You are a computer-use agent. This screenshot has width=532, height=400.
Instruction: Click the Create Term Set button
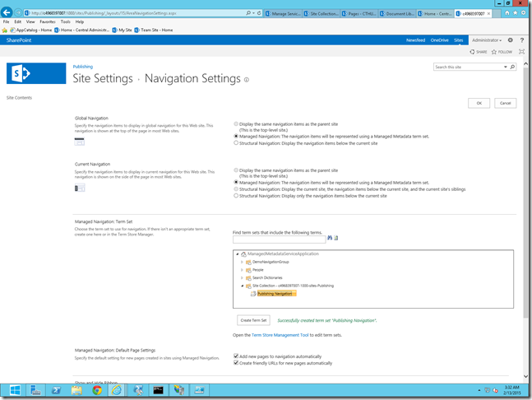point(253,320)
